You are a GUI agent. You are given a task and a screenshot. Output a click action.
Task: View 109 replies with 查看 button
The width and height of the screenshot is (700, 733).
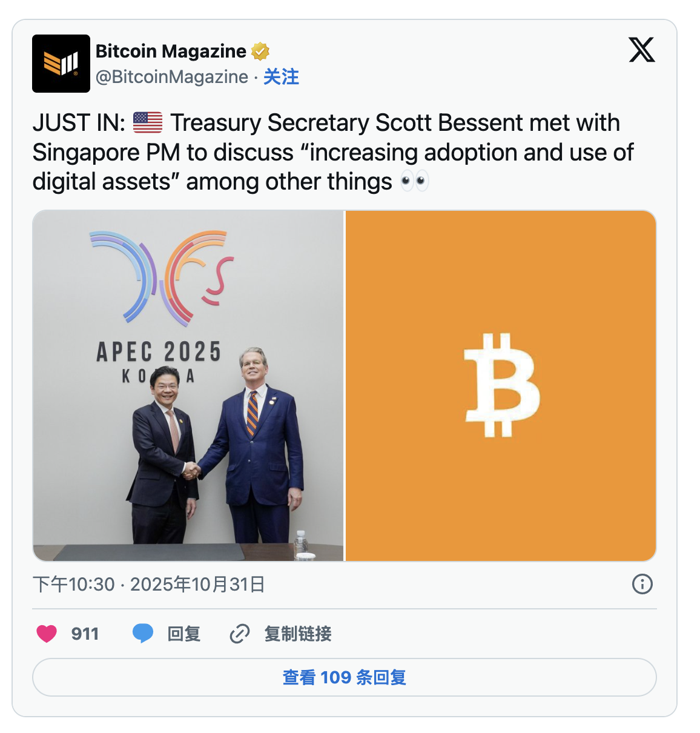point(345,677)
